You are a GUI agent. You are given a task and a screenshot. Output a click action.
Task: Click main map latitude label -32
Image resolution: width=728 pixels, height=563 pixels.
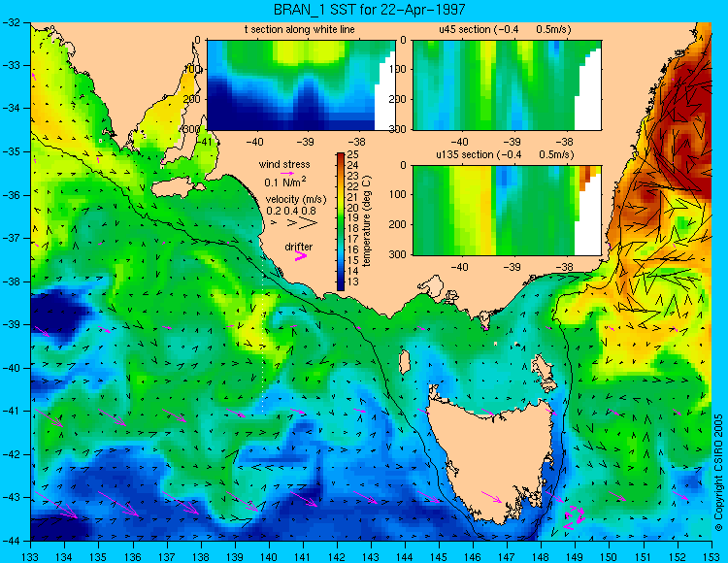pyautogui.click(x=12, y=21)
